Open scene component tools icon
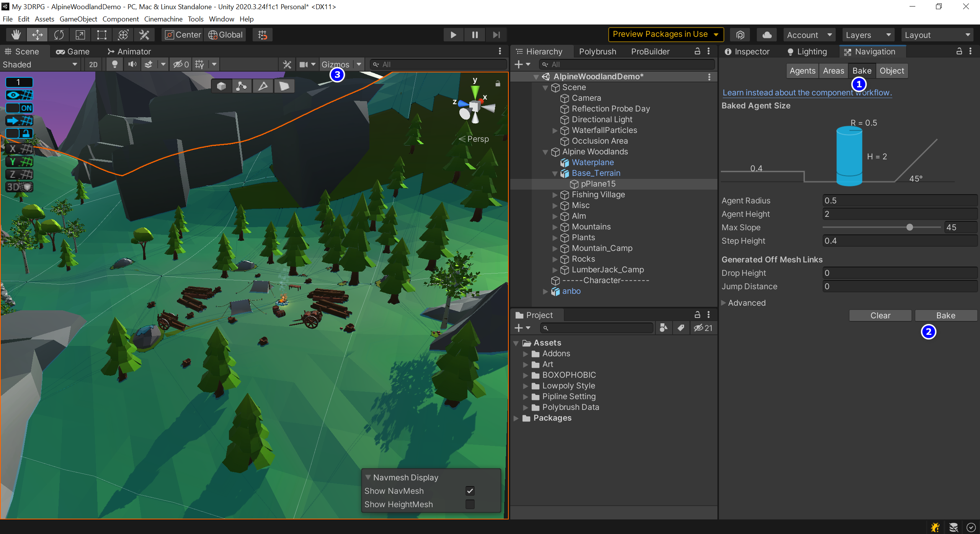Viewport: 980px width, 534px height. click(x=287, y=64)
